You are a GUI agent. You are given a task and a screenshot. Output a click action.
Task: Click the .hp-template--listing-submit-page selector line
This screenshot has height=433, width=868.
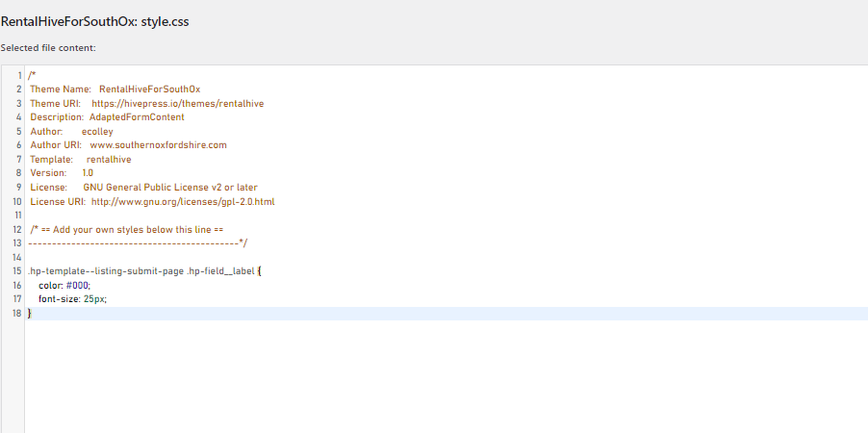[144, 271]
